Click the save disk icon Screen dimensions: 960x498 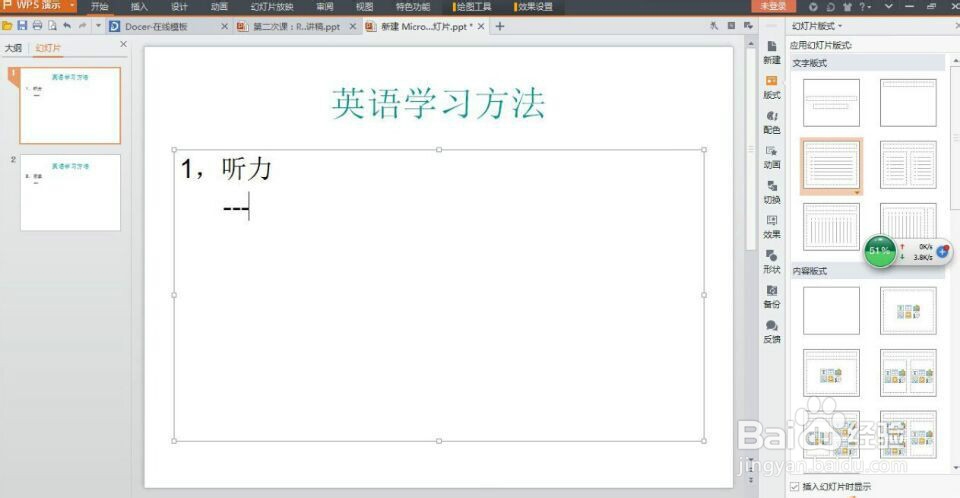(23, 26)
